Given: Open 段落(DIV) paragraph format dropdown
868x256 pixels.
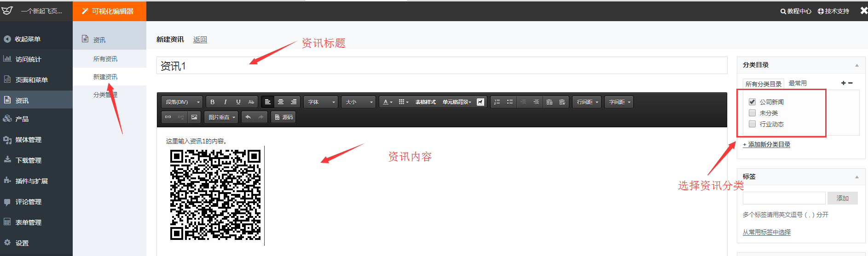Looking at the screenshot, I should click(182, 102).
